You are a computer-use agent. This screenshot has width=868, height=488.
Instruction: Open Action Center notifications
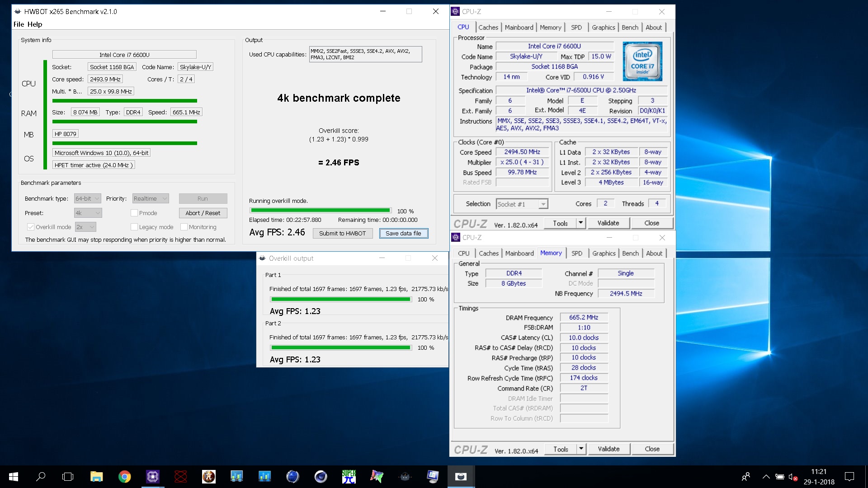point(849,476)
